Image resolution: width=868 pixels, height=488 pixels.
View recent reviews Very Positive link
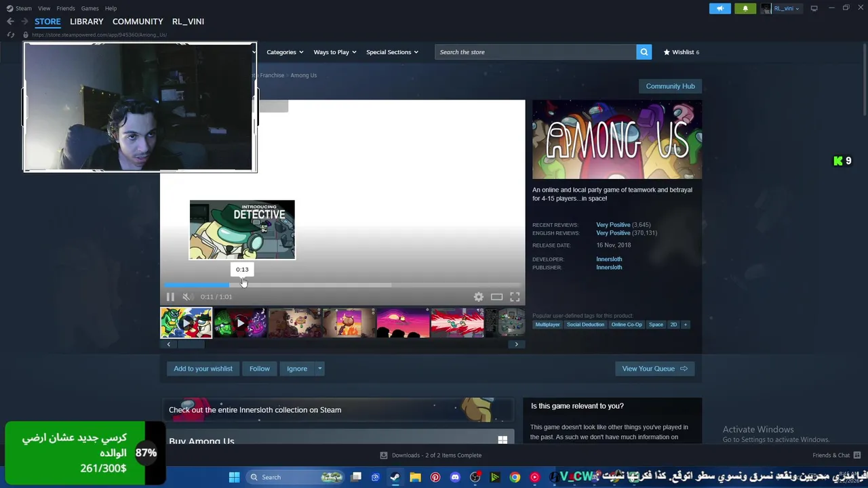tap(613, 225)
